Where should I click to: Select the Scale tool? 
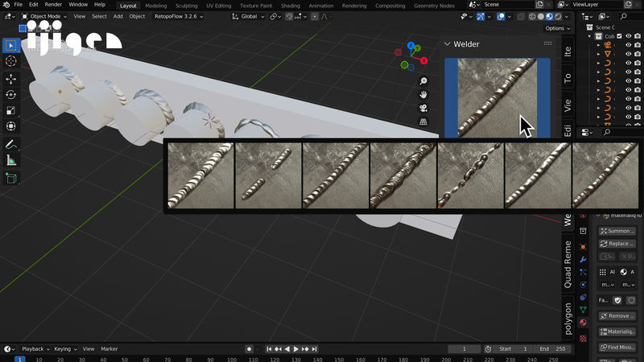tap(11, 110)
